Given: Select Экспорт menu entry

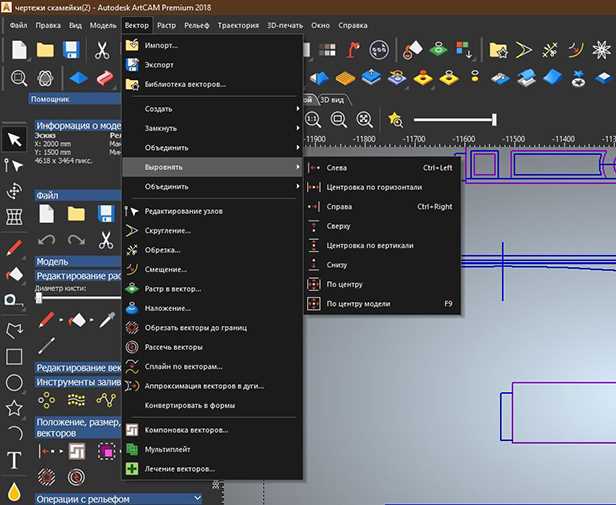Looking at the screenshot, I should coord(212,65).
